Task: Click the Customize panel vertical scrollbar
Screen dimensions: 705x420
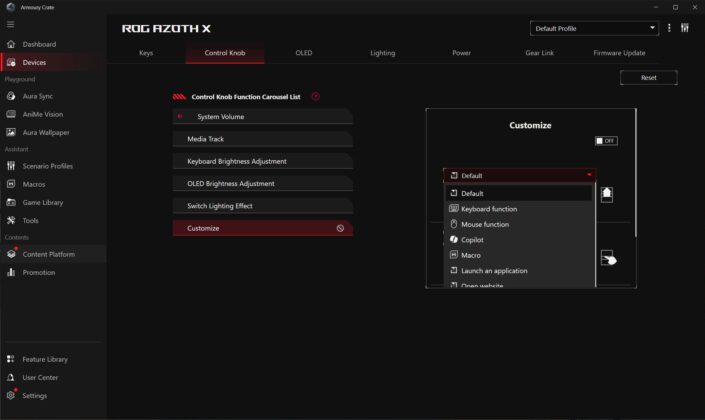Action: coord(635,173)
